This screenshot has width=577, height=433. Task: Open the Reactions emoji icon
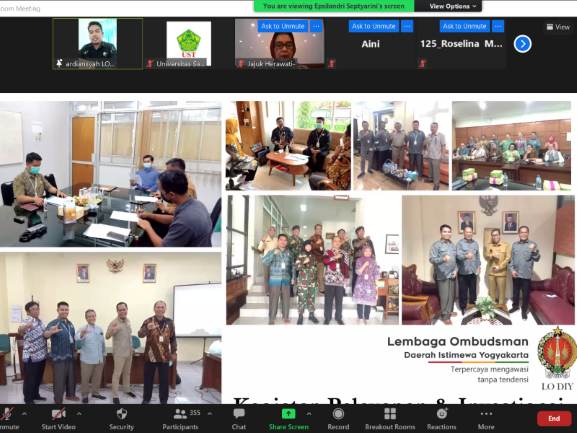[x=442, y=414]
